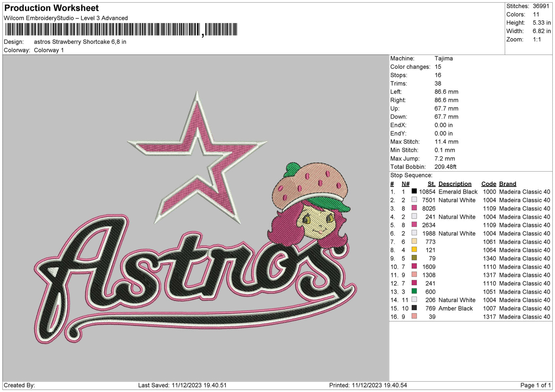Click the Stitches value 36991

coord(541,6)
